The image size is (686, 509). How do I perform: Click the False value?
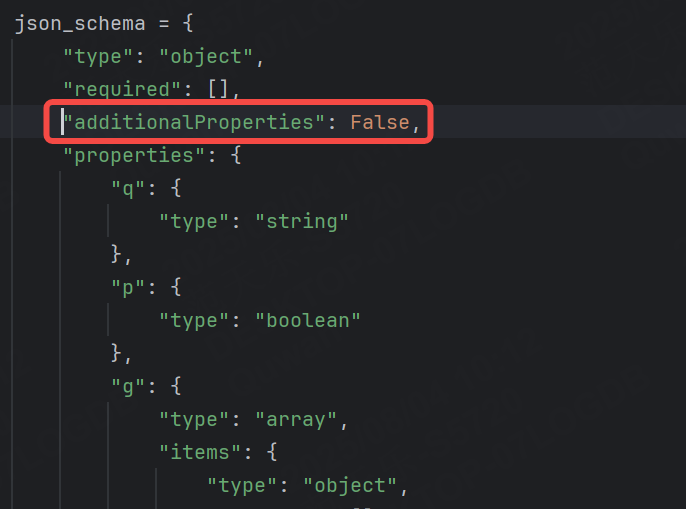coord(380,122)
